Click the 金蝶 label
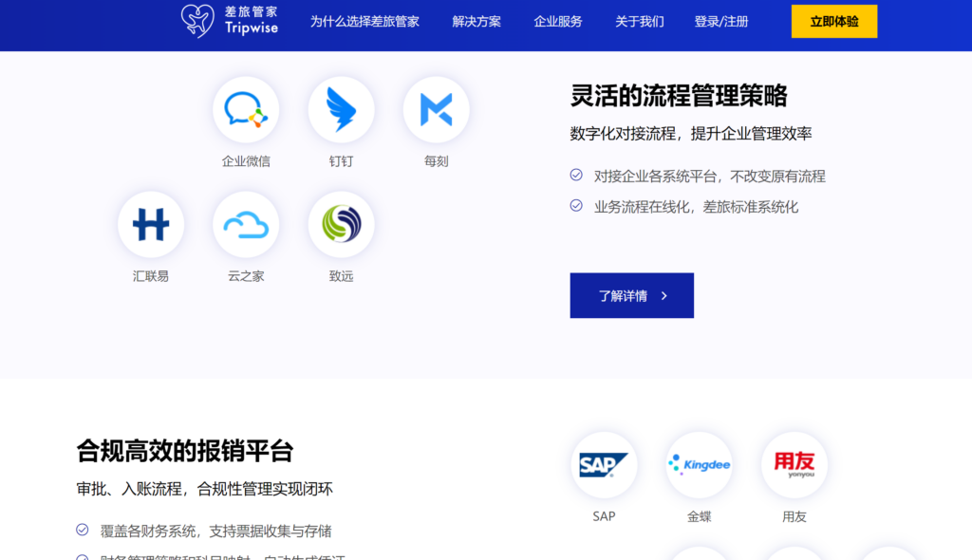Image resolution: width=972 pixels, height=560 pixels. click(700, 516)
